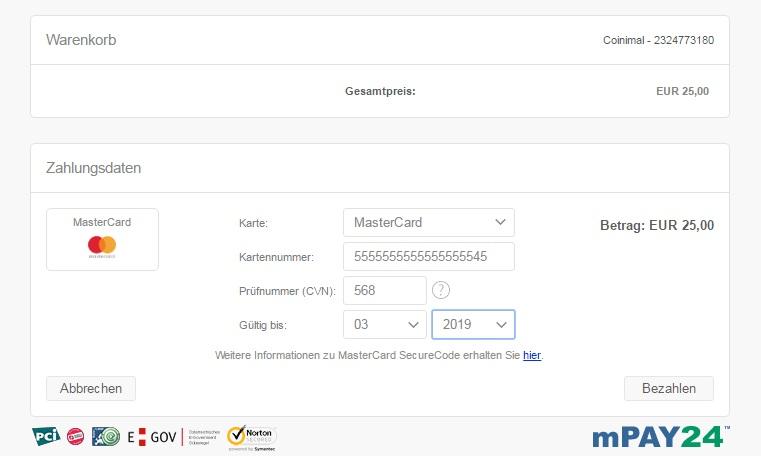The height and width of the screenshot is (456, 761).
Task: Click the Zahlungsdaten section header
Action: [94, 168]
